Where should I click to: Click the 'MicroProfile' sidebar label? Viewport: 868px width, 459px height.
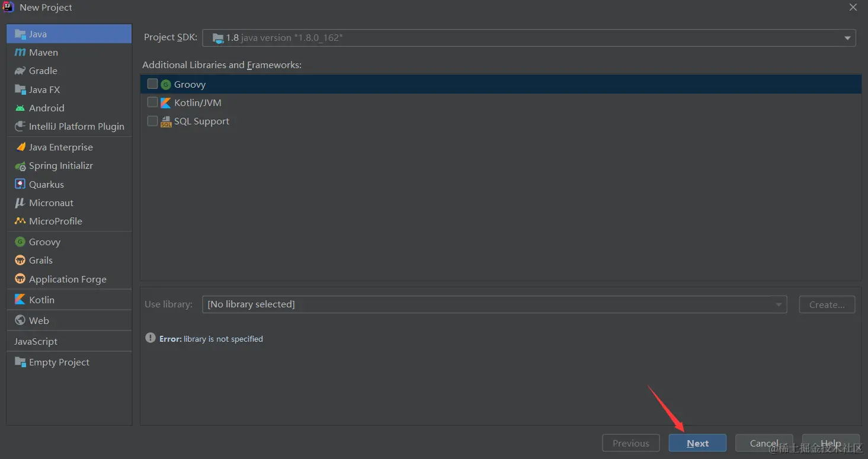(56, 221)
